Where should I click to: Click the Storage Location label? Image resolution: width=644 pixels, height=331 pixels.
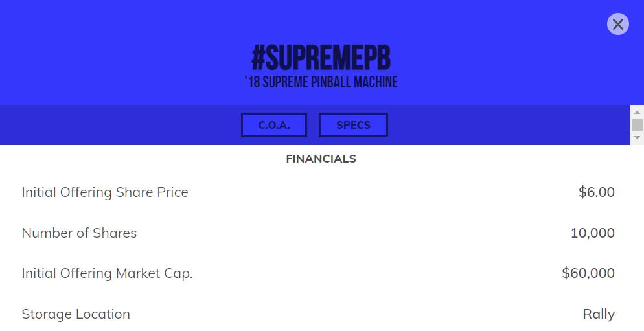tap(76, 314)
